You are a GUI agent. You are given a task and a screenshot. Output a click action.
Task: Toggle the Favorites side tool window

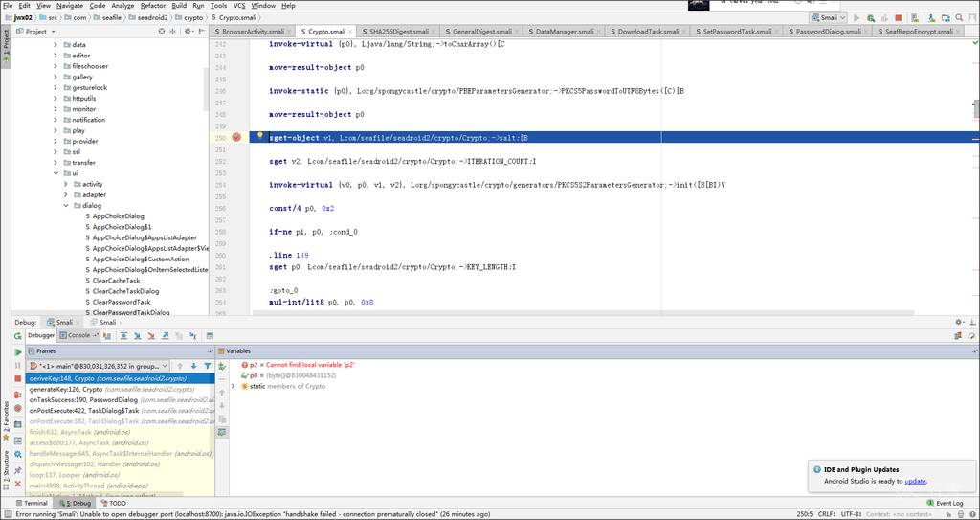(5, 419)
